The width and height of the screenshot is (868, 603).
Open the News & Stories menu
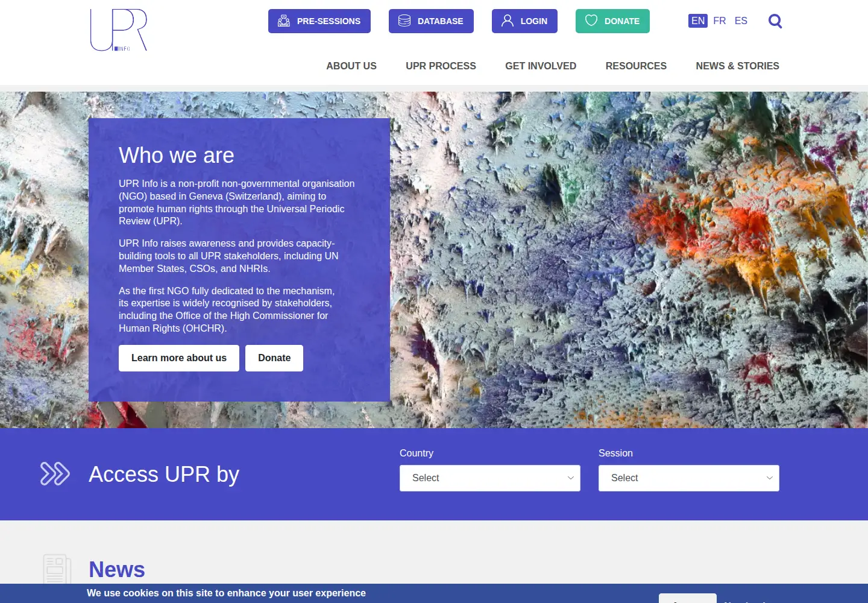(x=737, y=66)
